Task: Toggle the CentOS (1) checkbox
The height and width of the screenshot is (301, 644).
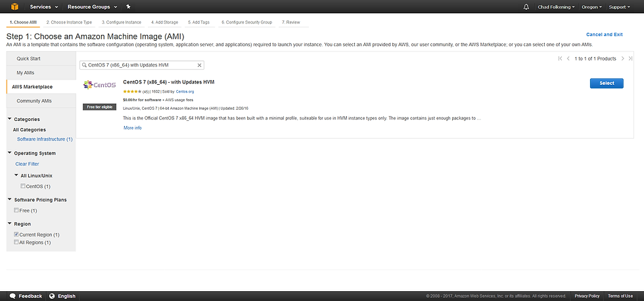Action: (23, 186)
